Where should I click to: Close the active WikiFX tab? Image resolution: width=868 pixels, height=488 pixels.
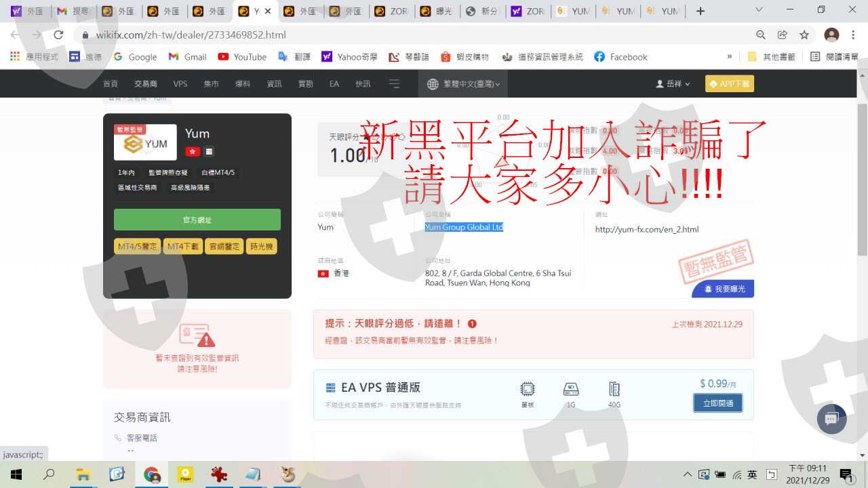(268, 11)
